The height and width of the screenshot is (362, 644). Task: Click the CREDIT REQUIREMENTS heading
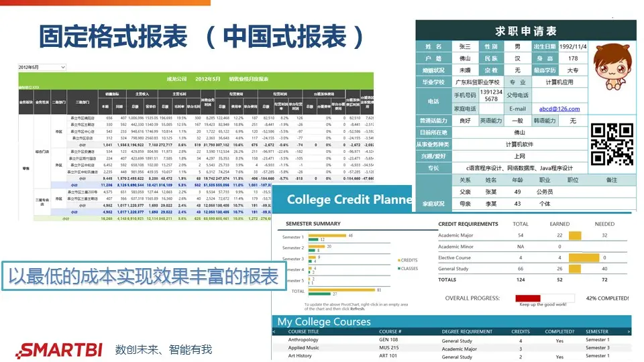point(468,224)
